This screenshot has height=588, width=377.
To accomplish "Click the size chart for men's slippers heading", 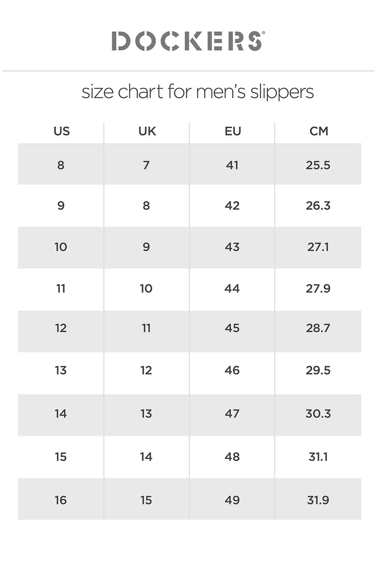I will pos(198,92).
